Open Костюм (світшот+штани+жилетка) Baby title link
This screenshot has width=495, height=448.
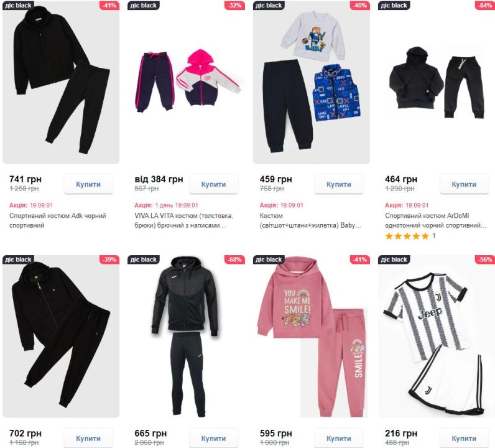point(310,220)
